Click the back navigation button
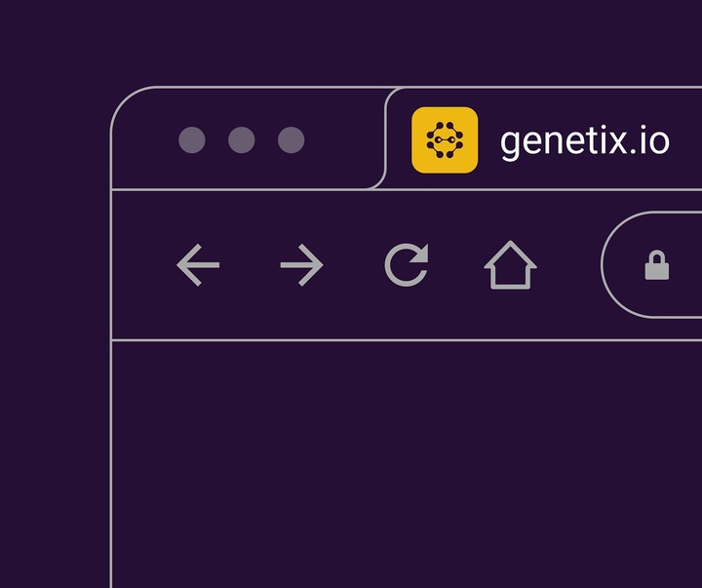702x588 pixels. (198, 265)
